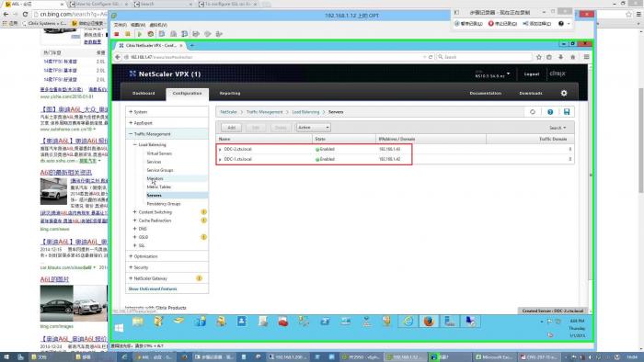Switch to the Configuration tab

point(188,94)
